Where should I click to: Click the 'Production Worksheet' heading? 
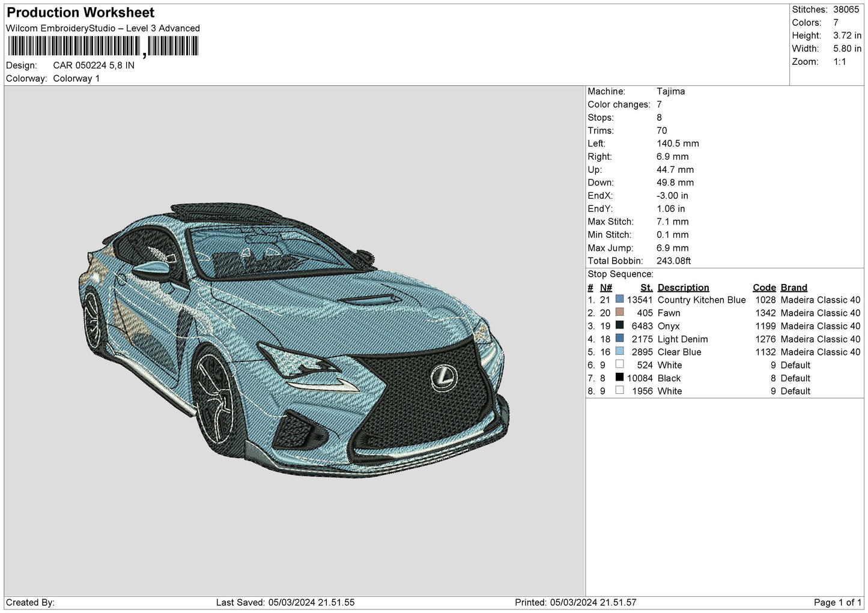click(80, 13)
